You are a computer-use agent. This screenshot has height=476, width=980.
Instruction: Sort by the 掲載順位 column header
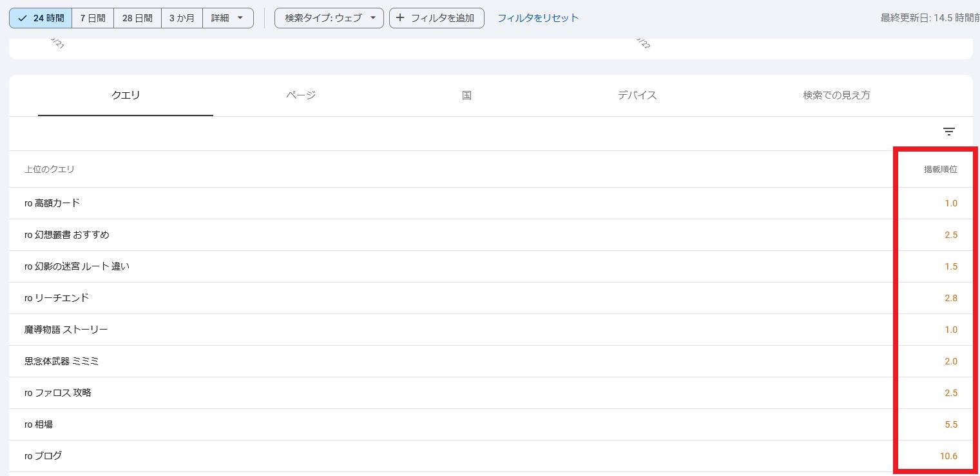pos(940,170)
